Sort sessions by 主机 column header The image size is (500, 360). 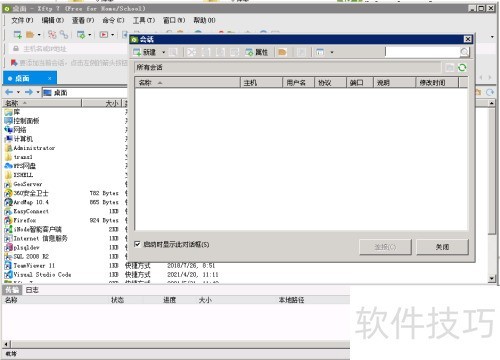[261, 82]
